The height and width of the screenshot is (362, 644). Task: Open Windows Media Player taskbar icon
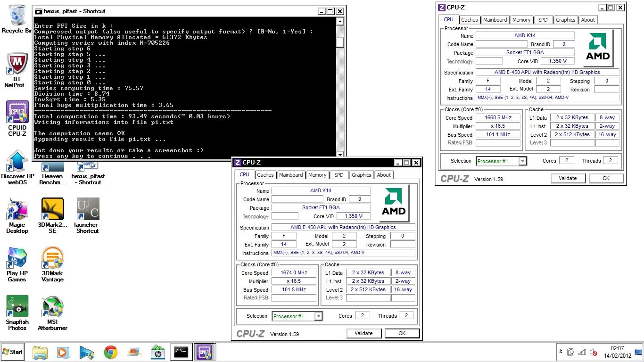point(63,352)
